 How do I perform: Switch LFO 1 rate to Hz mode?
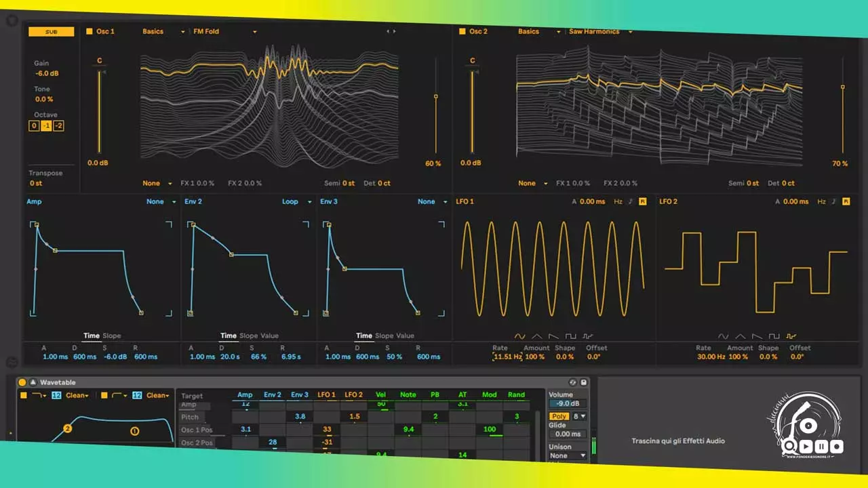pos(618,202)
